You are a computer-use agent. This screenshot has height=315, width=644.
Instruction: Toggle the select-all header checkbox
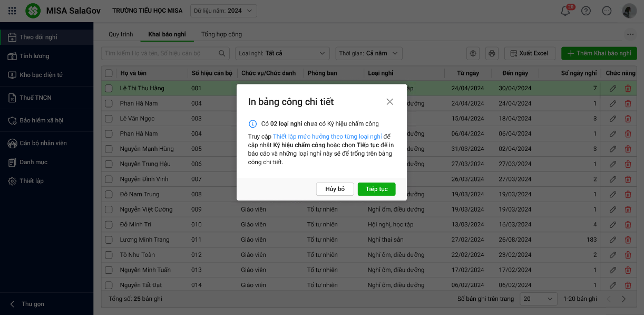[109, 73]
